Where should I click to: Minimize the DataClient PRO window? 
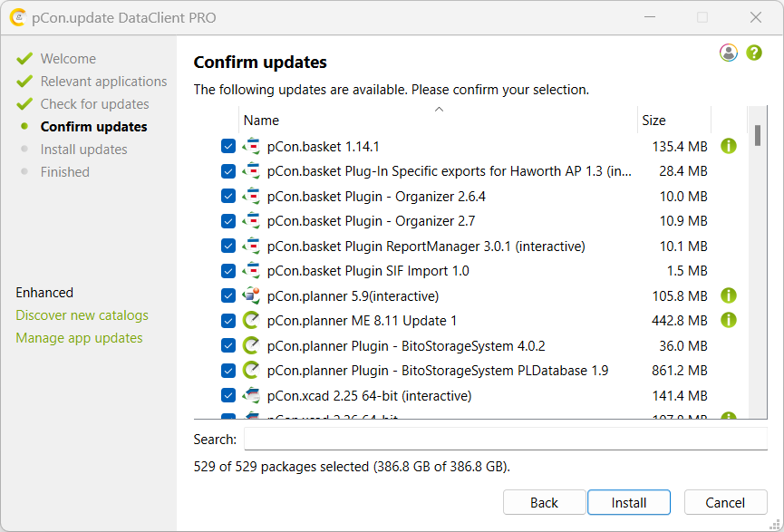[x=650, y=17]
